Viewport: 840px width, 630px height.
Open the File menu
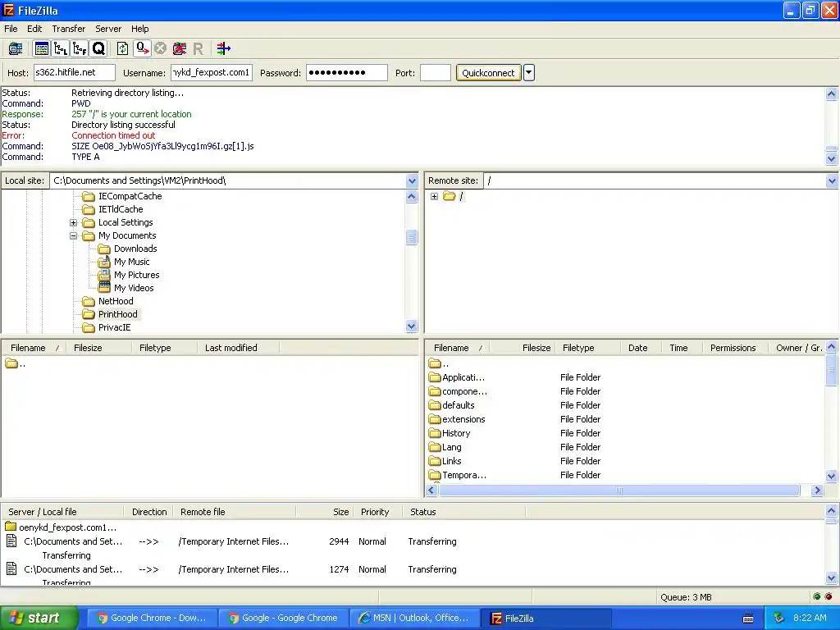coord(11,29)
